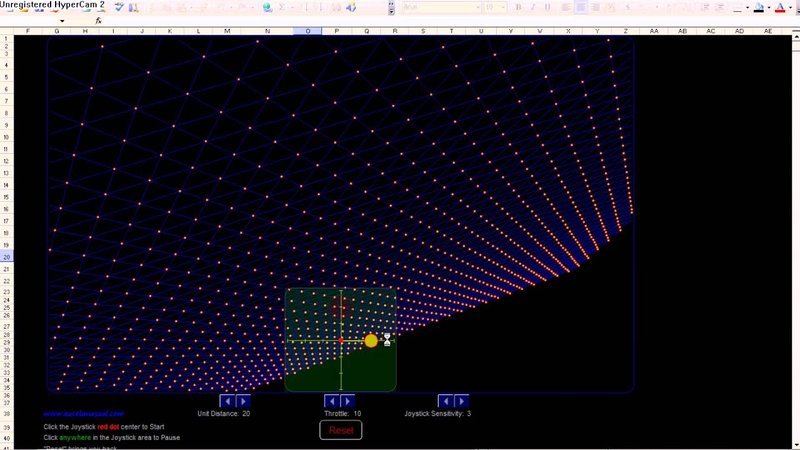Click the 'Throttle: 10' label
This screenshot has height=450, width=800.
(x=342, y=414)
